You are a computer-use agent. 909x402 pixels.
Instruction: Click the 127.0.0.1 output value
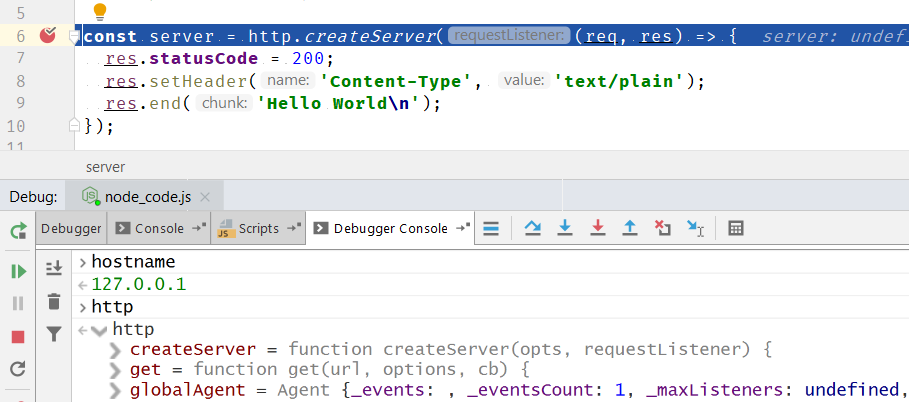[x=139, y=285]
